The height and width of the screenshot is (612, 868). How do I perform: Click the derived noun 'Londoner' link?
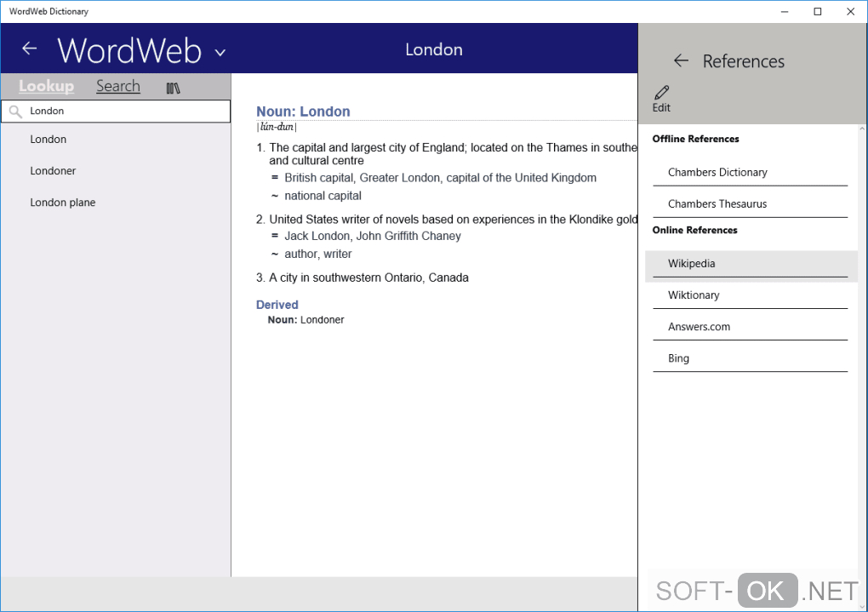click(322, 320)
